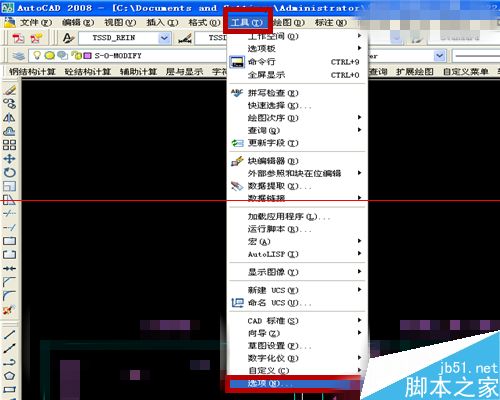Expand the 查询(Q) submenu in Tools menu
Screen dimensions: 500x400
coord(297,130)
